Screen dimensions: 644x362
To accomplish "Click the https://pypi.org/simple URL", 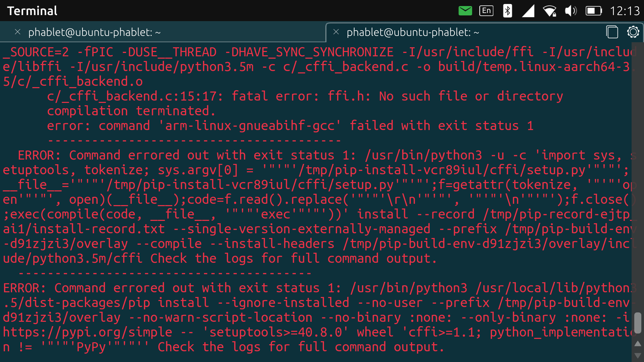I will pyautogui.click(x=87, y=332).
